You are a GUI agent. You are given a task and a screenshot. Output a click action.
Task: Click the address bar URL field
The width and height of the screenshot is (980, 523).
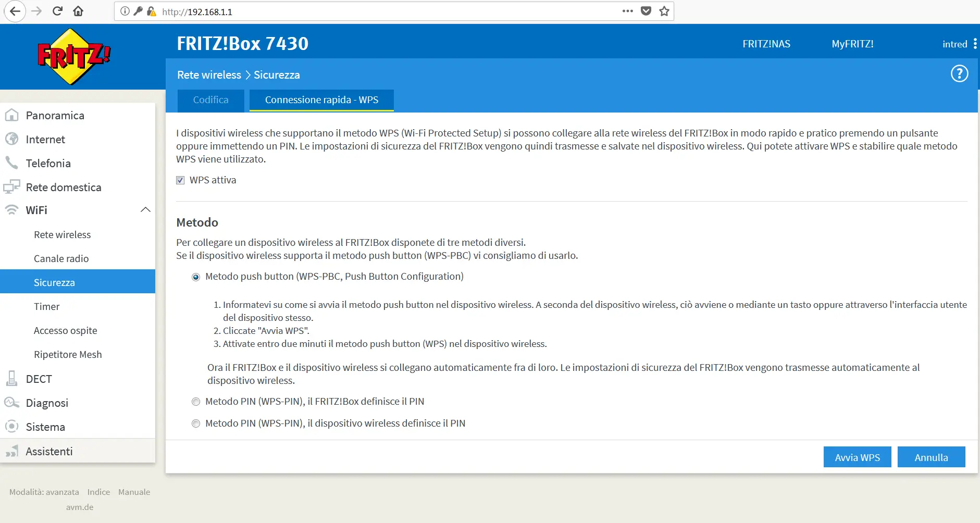point(394,11)
